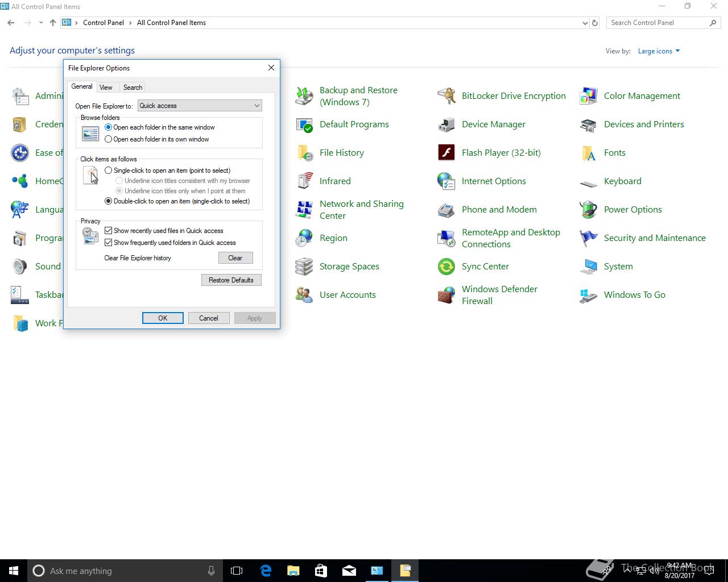This screenshot has width=728, height=582.
Task: Click the Cortana Ask me anything box
Action: [x=125, y=571]
